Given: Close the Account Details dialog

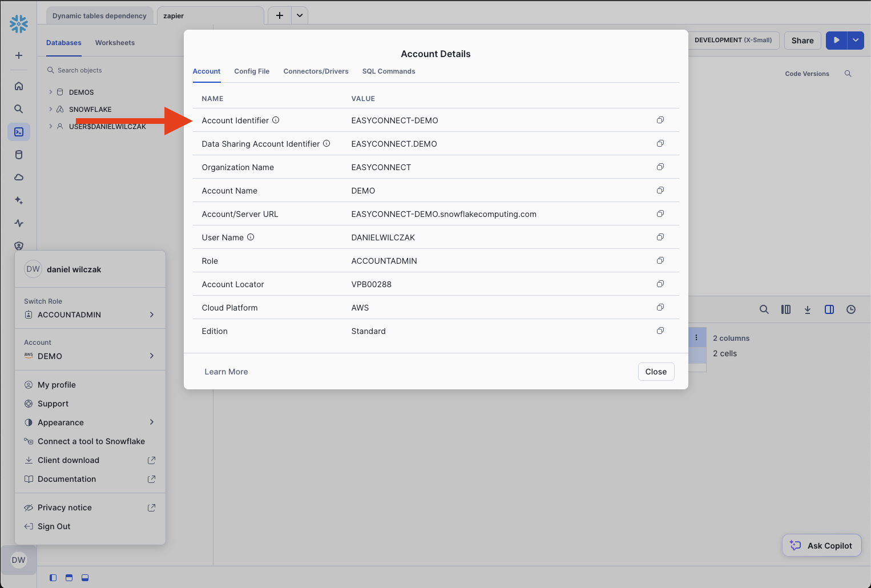Looking at the screenshot, I should [656, 372].
